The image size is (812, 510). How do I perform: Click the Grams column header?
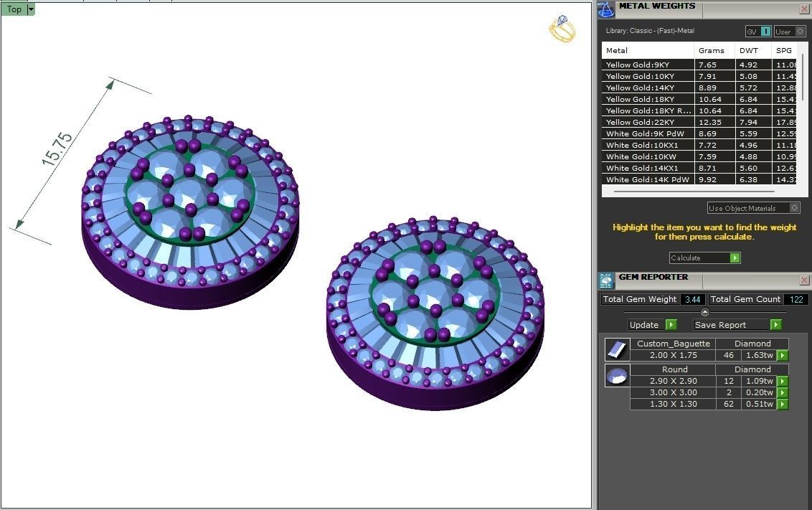tap(714, 50)
